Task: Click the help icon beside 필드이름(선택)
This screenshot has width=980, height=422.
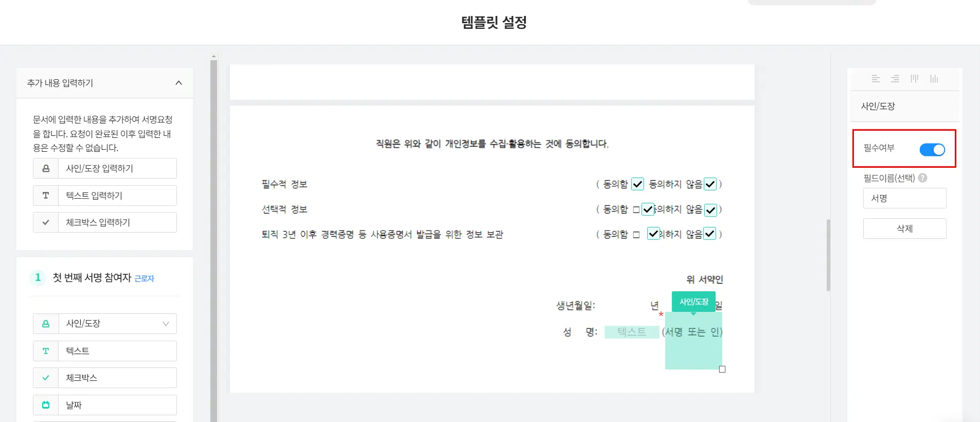Action: (922, 178)
